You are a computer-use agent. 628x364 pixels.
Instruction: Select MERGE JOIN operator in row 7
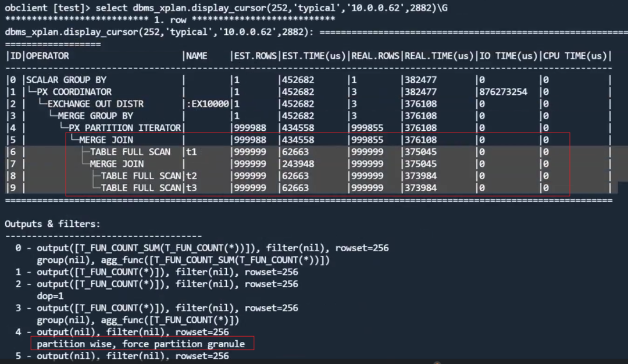pos(116,164)
